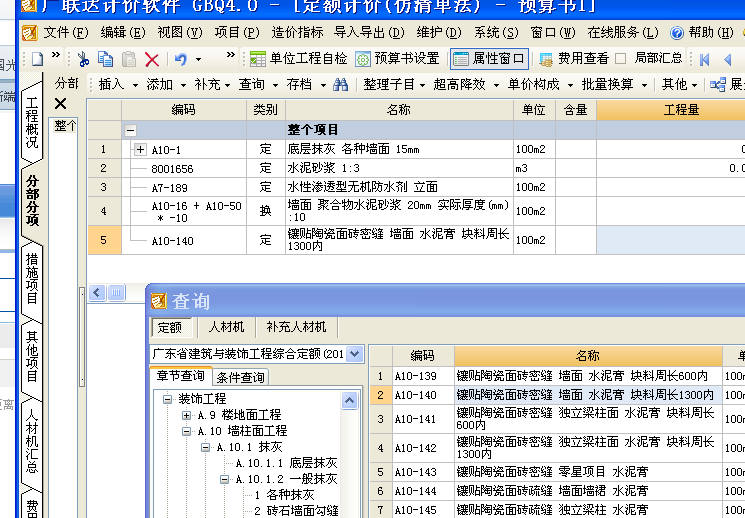745x518 pixels.
Task: Open the 项目(P) menu
Action: 237,32
